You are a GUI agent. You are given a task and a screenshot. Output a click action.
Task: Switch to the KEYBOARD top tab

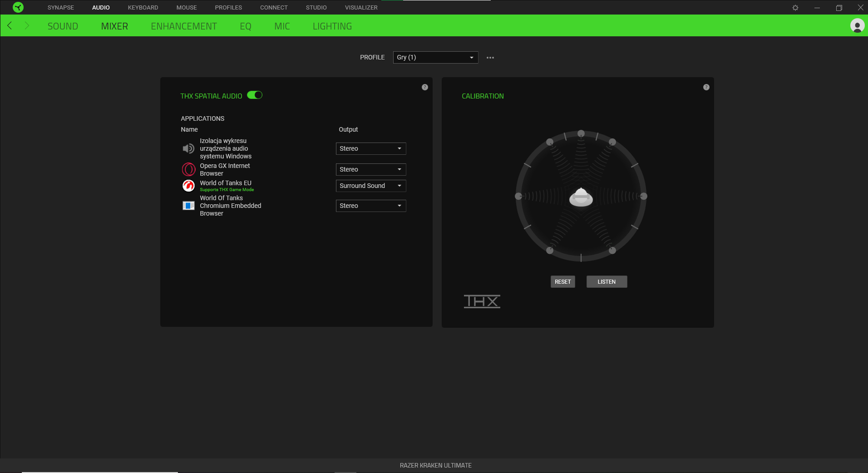pyautogui.click(x=143, y=8)
